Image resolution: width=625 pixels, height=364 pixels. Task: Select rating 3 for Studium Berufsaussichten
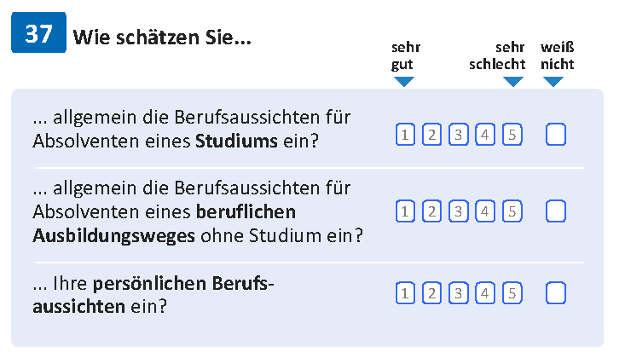point(459,135)
